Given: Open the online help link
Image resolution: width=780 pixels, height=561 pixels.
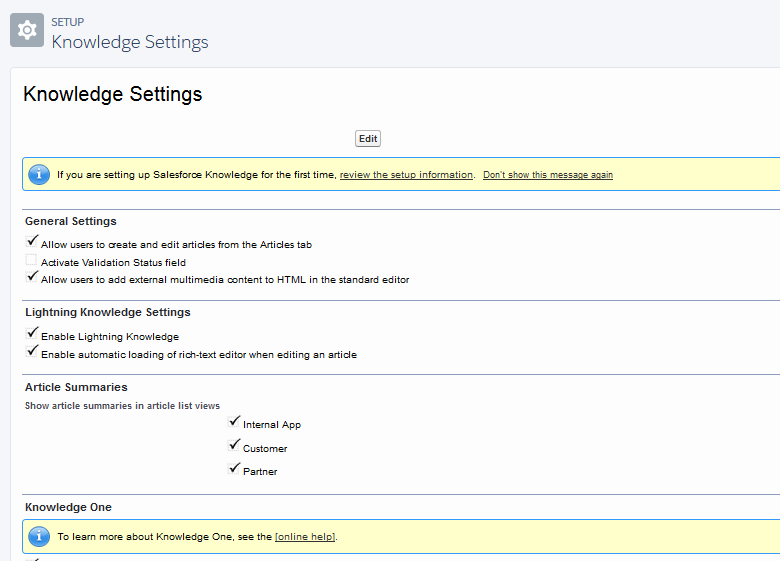Looking at the screenshot, I should tap(305, 537).
